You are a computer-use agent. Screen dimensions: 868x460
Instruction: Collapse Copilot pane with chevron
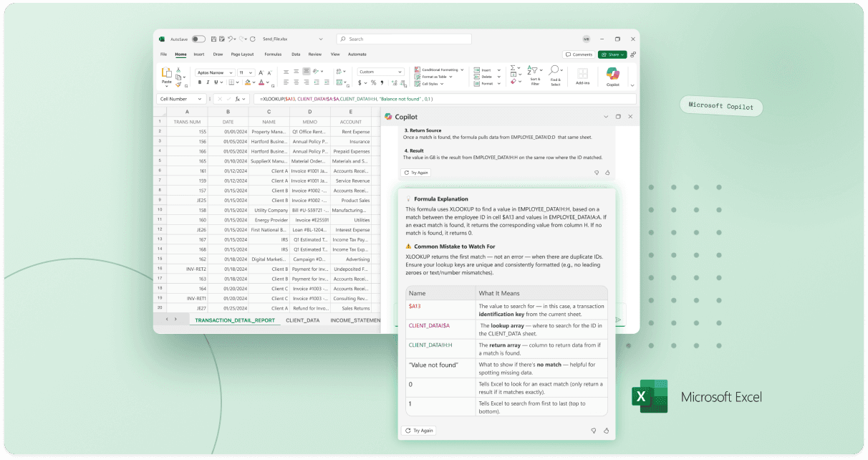click(606, 116)
